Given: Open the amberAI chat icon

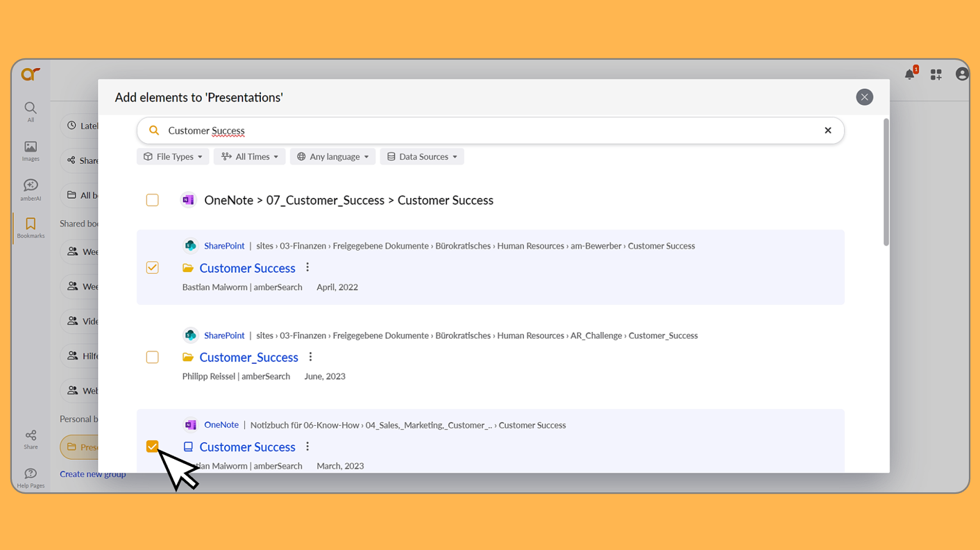Looking at the screenshot, I should (x=31, y=190).
